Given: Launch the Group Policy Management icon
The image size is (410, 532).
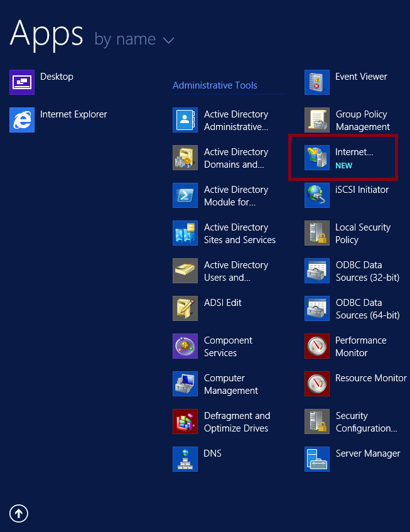Looking at the screenshot, I should point(317,120).
